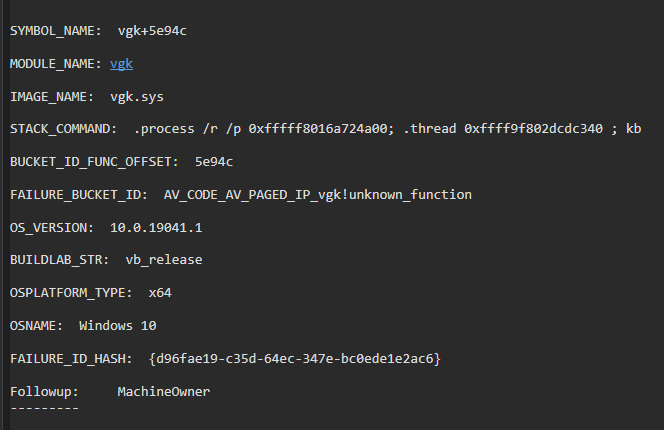Viewport: 664px width, 430px height.
Task: Select the failure hash GUID in braces
Action: (294, 358)
